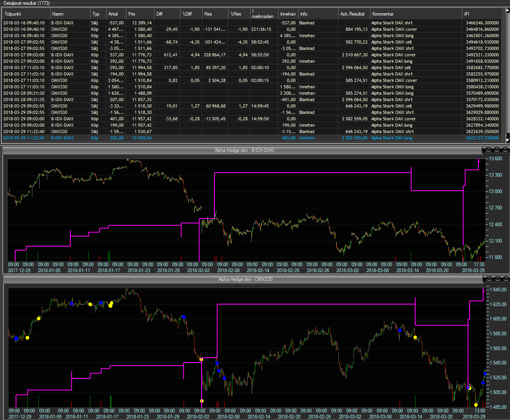
Task: Click the value 3622137.230000
Action: [x=482, y=138]
